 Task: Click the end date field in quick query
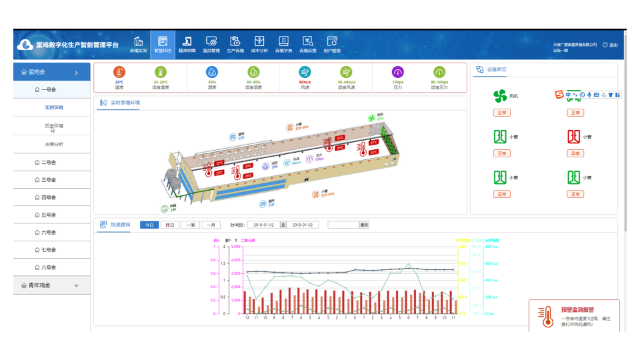click(302, 225)
